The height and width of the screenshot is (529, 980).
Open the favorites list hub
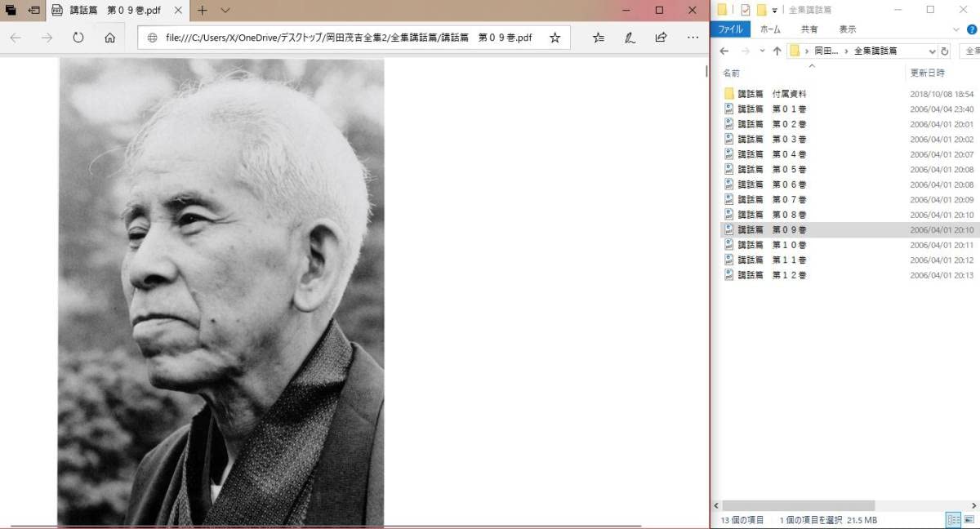599,38
